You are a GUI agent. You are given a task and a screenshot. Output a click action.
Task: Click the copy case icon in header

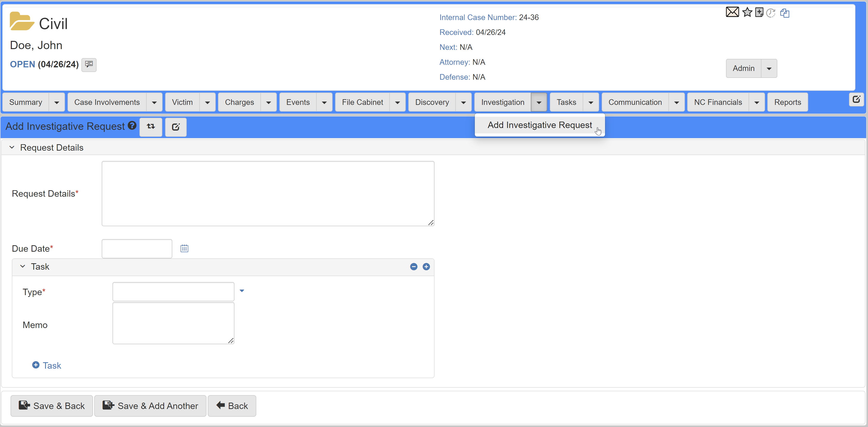785,13
